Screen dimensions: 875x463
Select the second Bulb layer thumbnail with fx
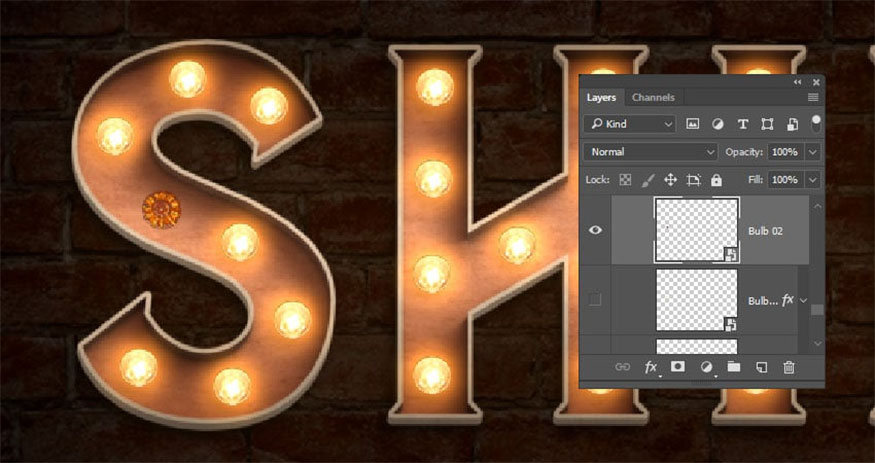coord(696,300)
